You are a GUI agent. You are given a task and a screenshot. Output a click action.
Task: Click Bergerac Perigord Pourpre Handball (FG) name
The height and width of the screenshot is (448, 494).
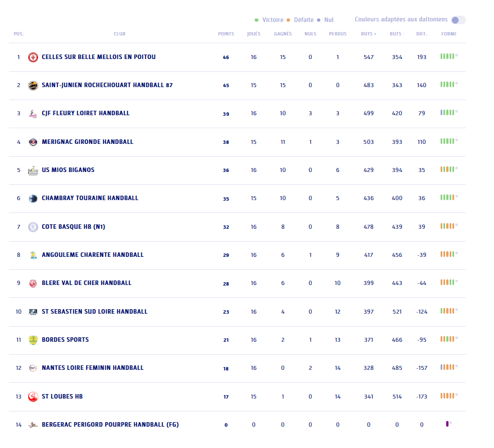click(x=110, y=425)
